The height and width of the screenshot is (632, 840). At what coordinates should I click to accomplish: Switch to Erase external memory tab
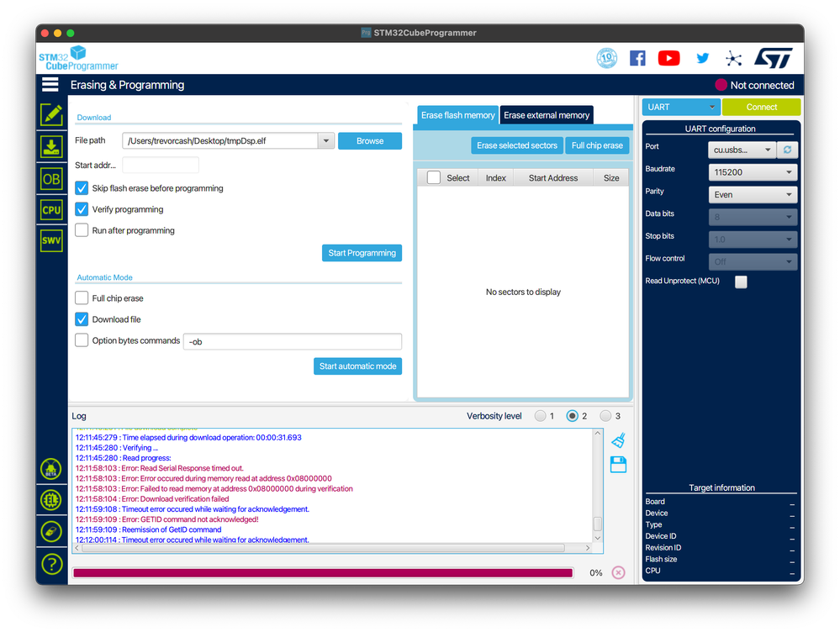(x=547, y=115)
